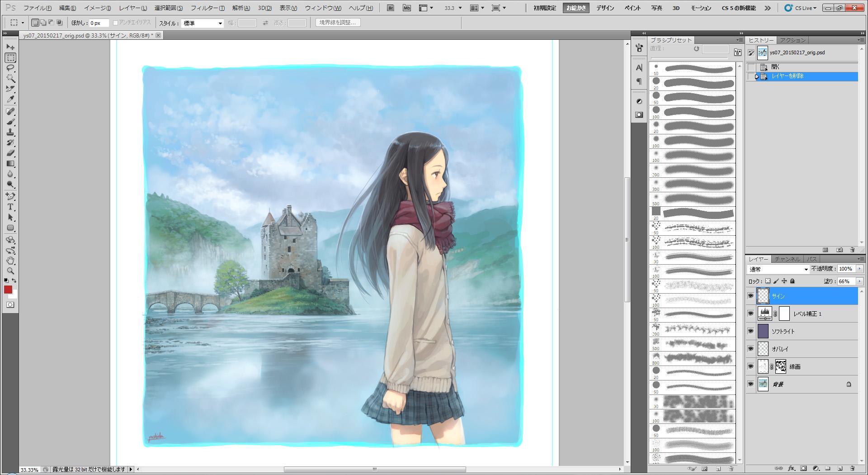Hide the ソフトライト layer

[x=750, y=331]
